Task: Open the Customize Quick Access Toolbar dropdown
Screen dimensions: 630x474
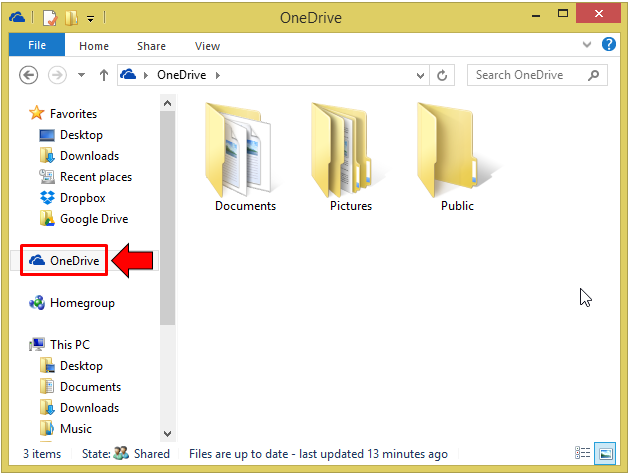Action: coord(91,18)
